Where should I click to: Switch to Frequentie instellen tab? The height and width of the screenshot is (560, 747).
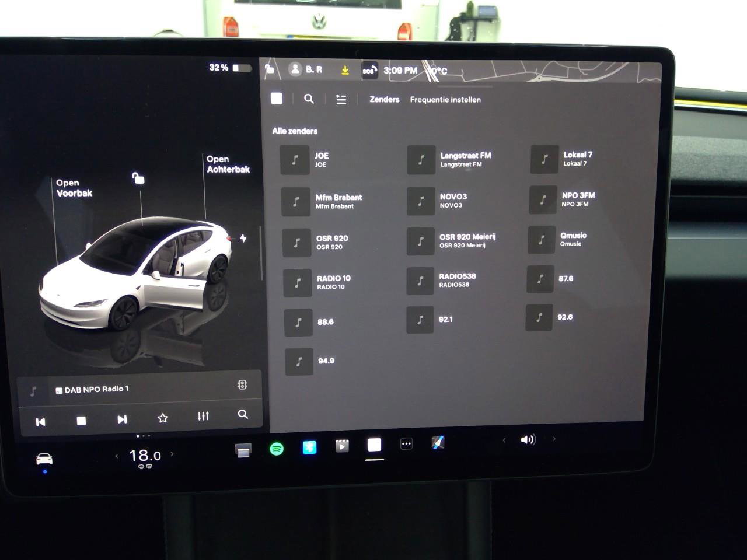click(445, 100)
